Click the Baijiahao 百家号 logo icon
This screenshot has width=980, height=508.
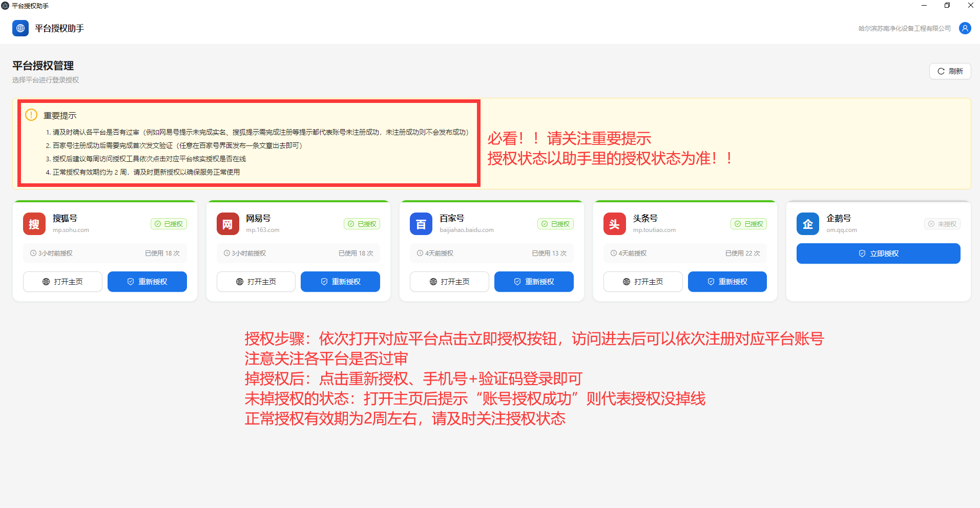421,224
